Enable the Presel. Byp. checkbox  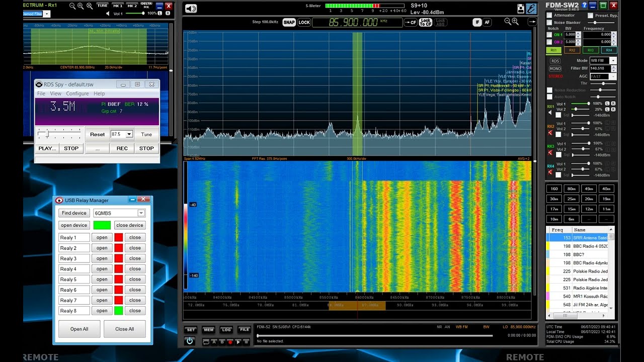(590, 16)
